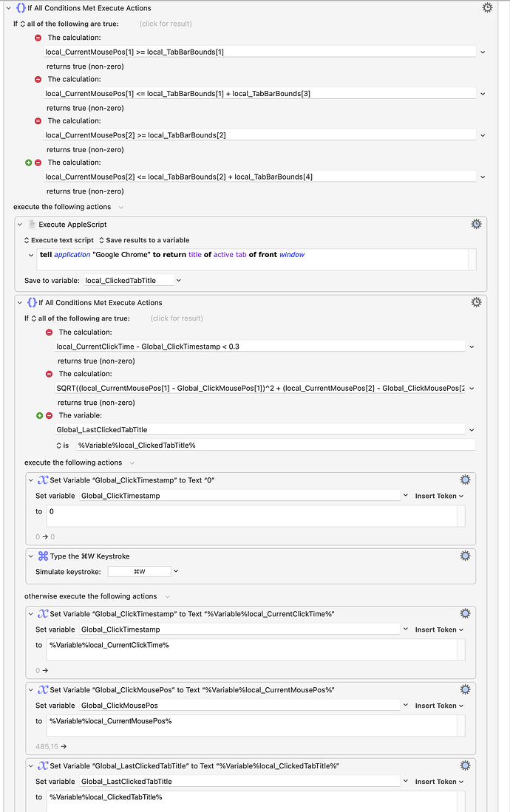510x812 pixels.
Task: Open the Execute text script popup menu
Action: tap(59, 240)
